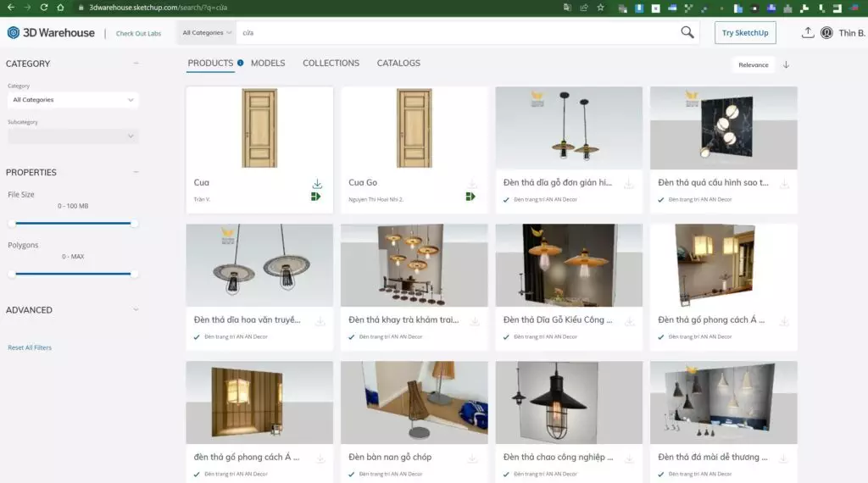Open Cua Go model title link
The height and width of the screenshot is (483, 868).
pyautogui.click(x=363, y=182)
